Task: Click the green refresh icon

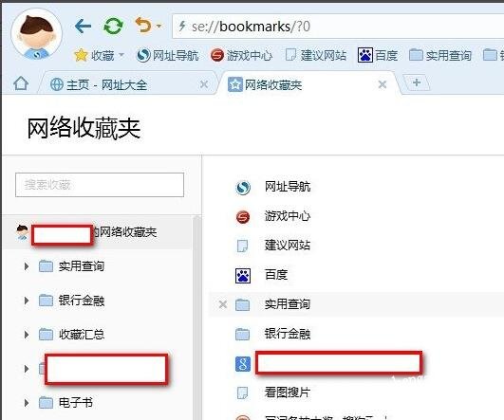Action: tap(113, 26)
